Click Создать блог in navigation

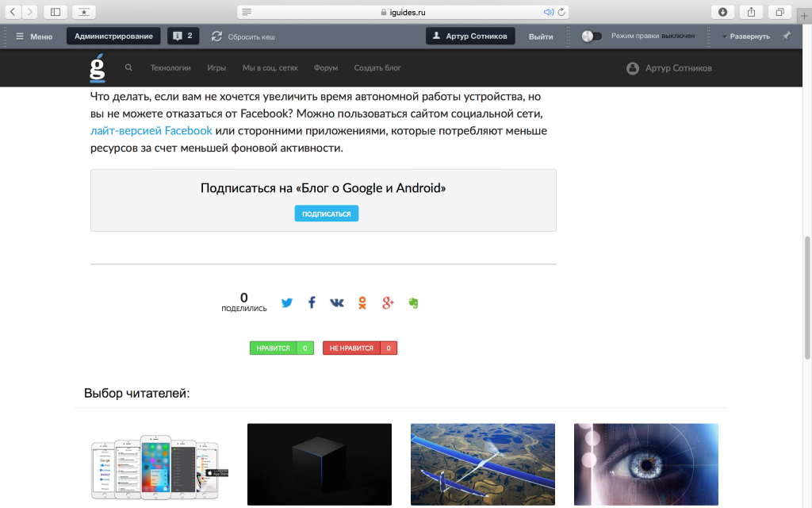(377, 68)
